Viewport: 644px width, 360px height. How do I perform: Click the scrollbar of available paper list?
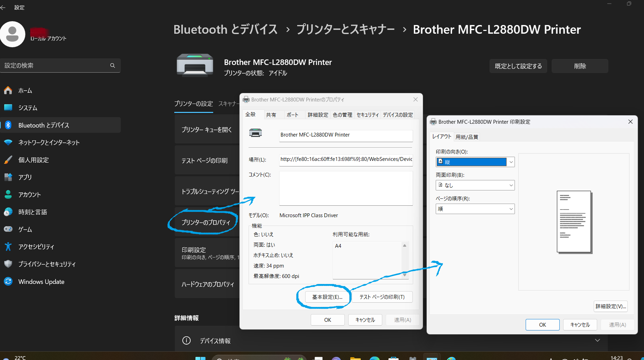[x=404, y=260]
